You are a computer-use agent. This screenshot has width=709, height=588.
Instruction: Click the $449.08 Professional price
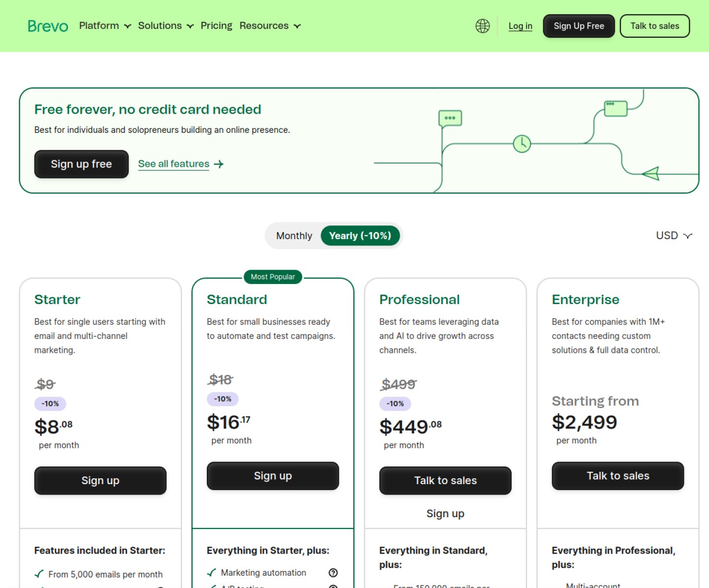tap(411, 426)
